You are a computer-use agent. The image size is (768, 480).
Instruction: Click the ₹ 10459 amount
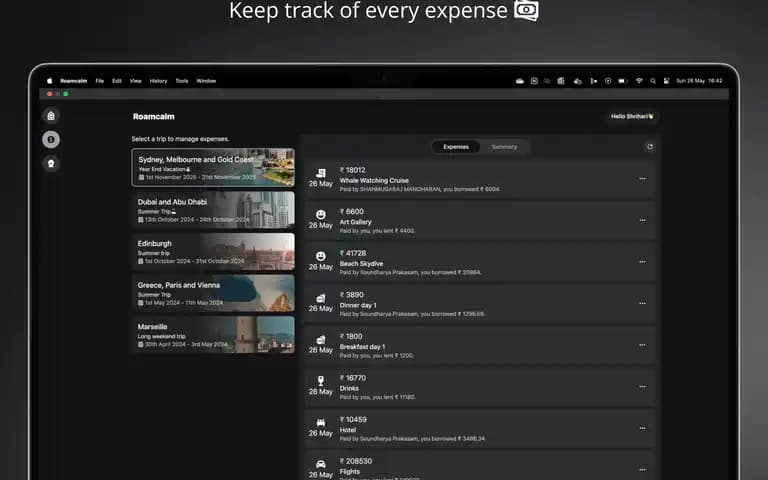coord(353,420)
